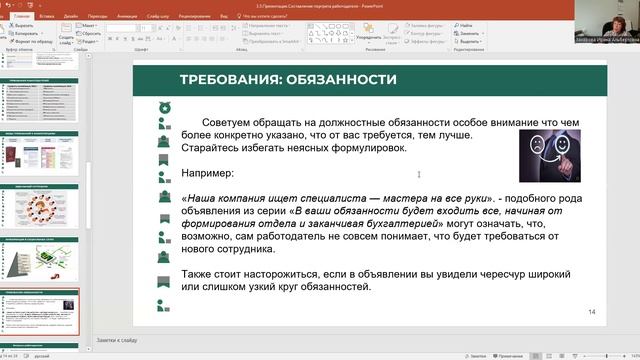Open the Вид ribbon tab
This screenshot has height=360, width=640.
click(224, 16)
